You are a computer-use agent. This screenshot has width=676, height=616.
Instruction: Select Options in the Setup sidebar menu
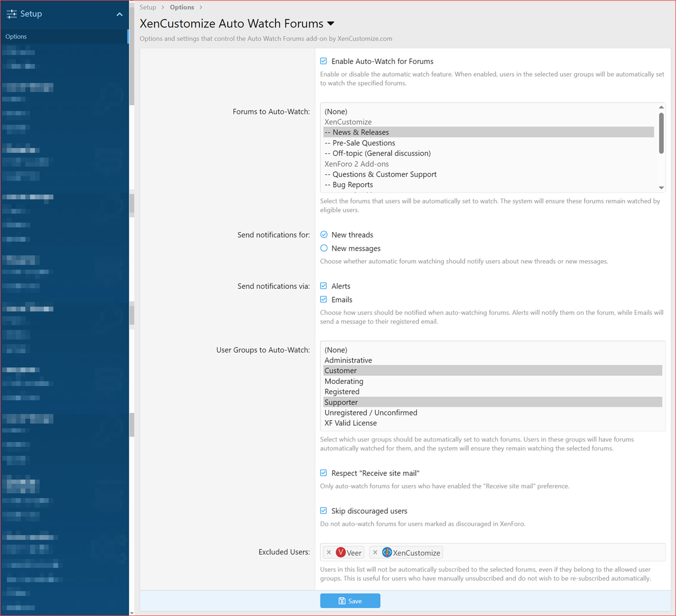click(x=16, y=36)
